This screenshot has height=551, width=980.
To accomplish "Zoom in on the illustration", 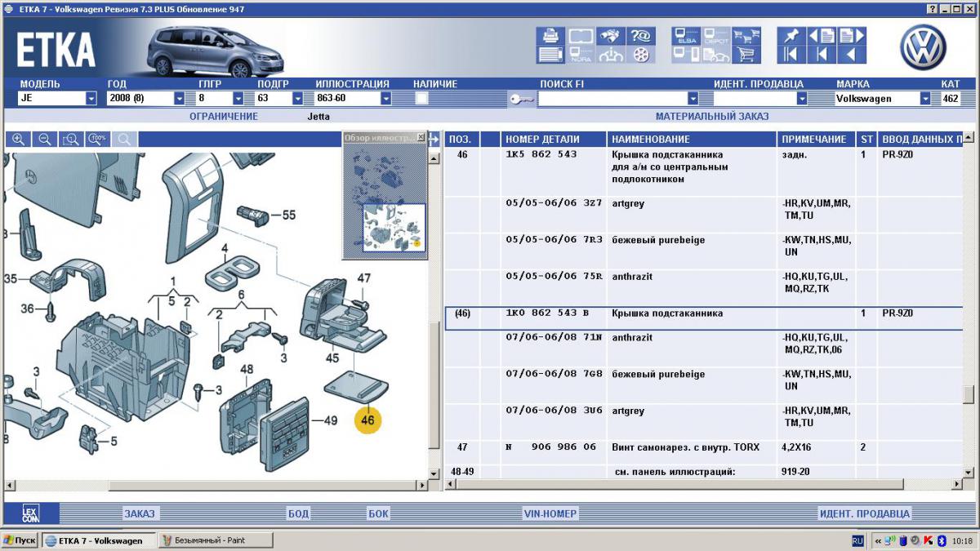I will click(18, 139).
